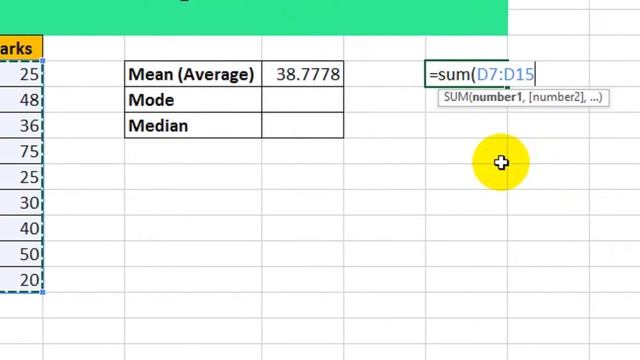Click number1 argument in the SUM tooltip
The image size is (640, 360).
(x=497, y=97)
